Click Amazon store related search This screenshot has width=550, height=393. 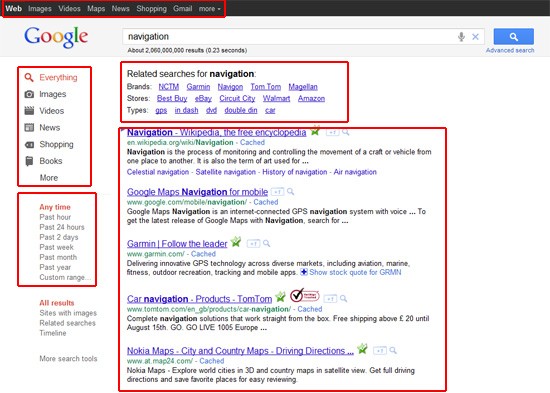(x=311, y=98)
